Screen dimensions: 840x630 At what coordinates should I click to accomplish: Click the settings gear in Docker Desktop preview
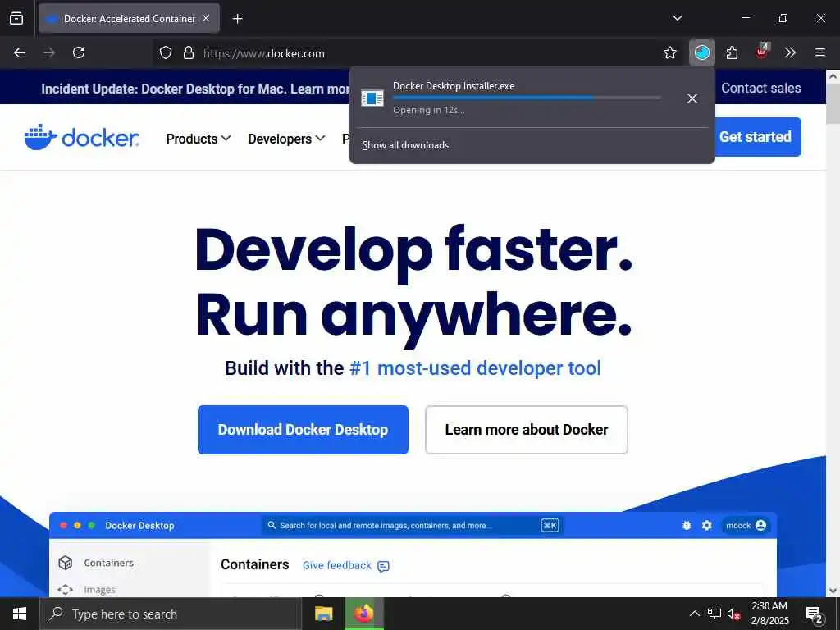click(x=706, y=526)
